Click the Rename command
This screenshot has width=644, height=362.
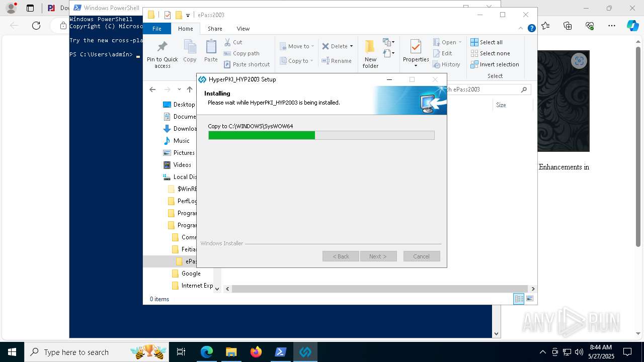point(337,61)
